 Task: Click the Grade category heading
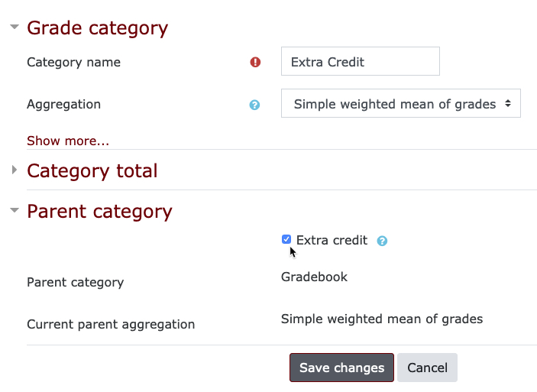click(98, 28)
